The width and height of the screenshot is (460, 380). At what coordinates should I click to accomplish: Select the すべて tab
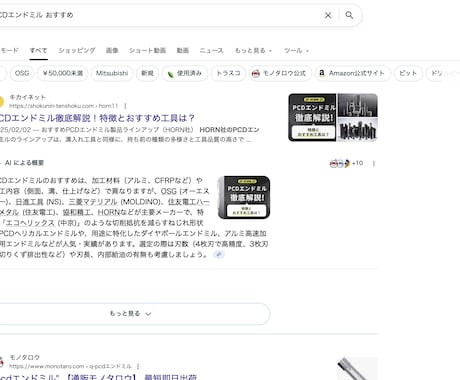(38, 50)
